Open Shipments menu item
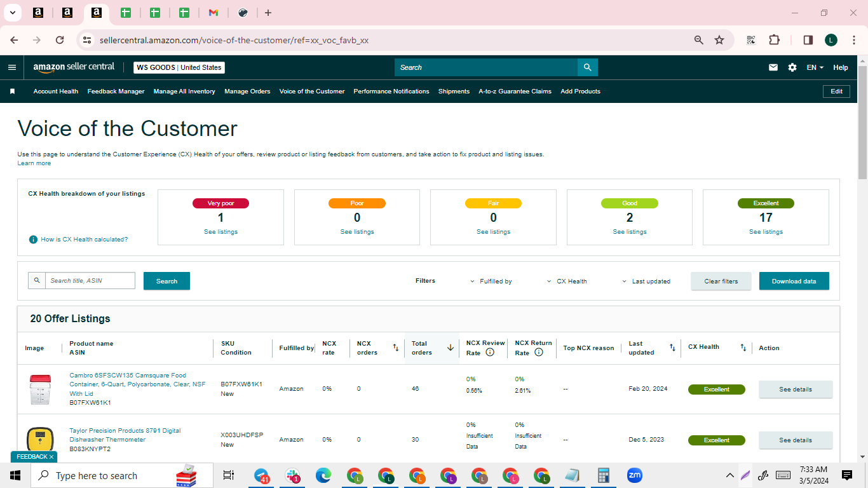The width and height of the screenshot is (868, 488). pos(454,91)
